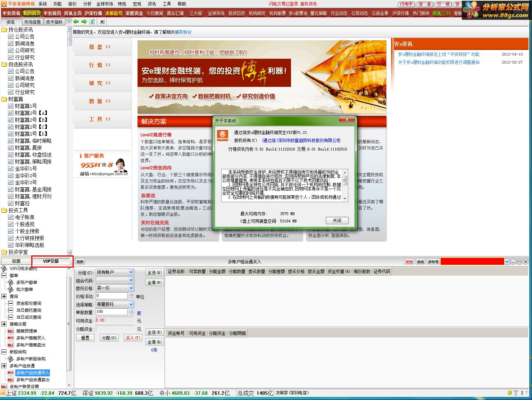Open the 自选股资讯 folder
Viewport: 532px width, 400px height.
[17, 64]
